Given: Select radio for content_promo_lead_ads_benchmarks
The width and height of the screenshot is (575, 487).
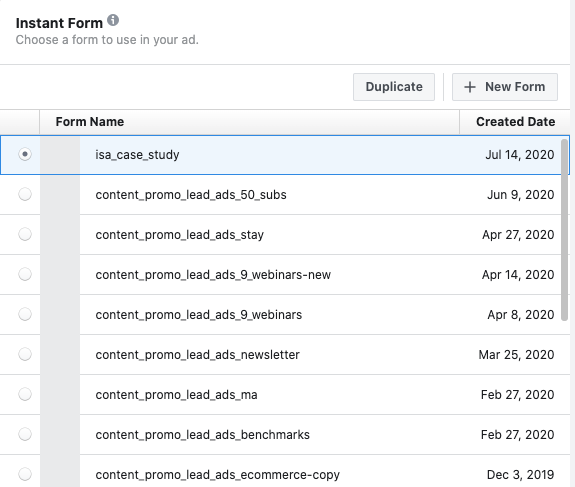Looking at the screenshot, I should point(25,434).
